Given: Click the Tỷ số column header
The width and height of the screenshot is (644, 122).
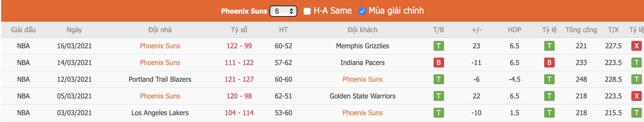Looking at the screenshot, I should coord(239,30).
